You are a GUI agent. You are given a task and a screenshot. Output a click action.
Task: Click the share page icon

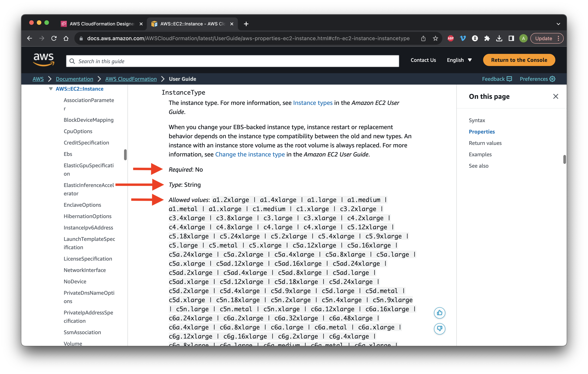pyautogui.click(x=423, y=38)
